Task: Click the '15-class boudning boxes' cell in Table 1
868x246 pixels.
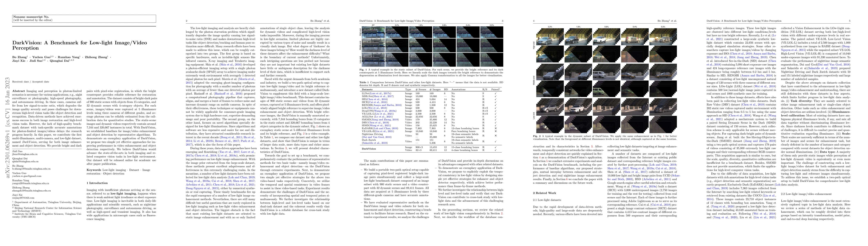Action: click(465, 147)
